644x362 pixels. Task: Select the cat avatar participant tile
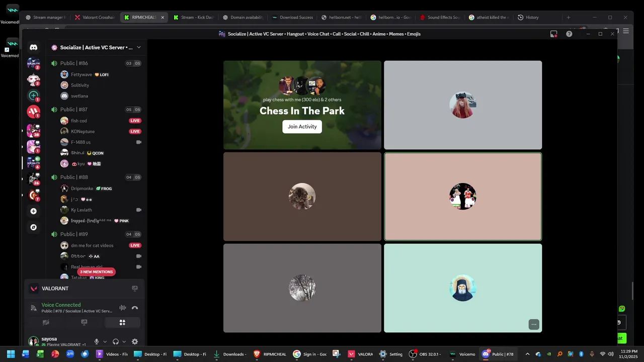pyautogui.click(x=302, y=197)
